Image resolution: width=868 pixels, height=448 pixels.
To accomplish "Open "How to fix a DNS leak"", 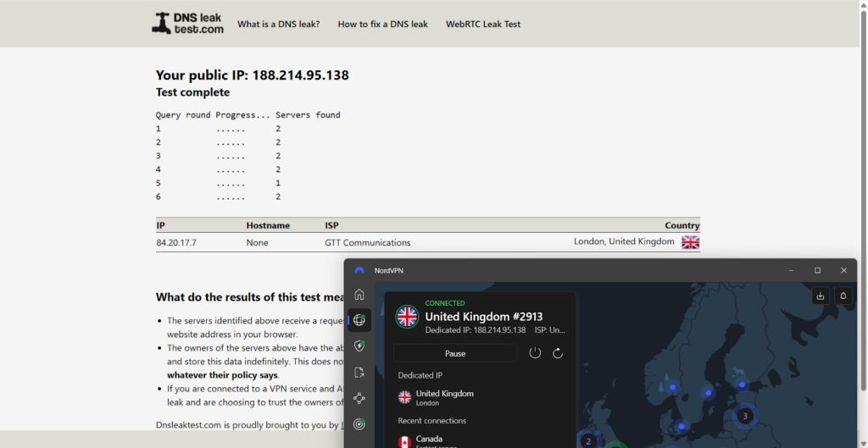I will click(382, 24).
